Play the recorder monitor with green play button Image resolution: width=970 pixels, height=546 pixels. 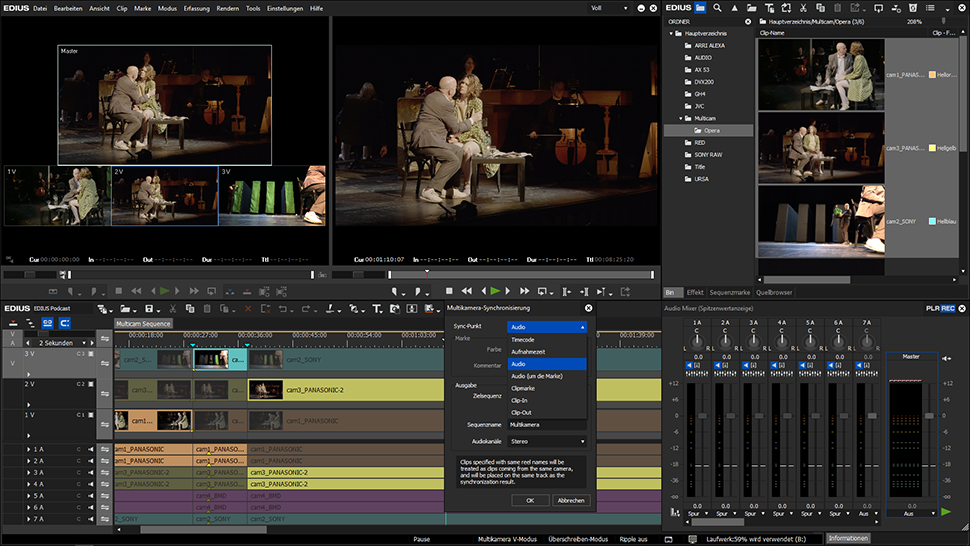(x=495, y=291)
